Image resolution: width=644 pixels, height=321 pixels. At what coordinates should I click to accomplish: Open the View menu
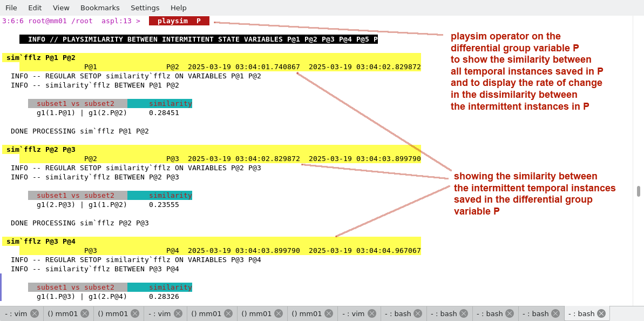[x=61, y=8]
